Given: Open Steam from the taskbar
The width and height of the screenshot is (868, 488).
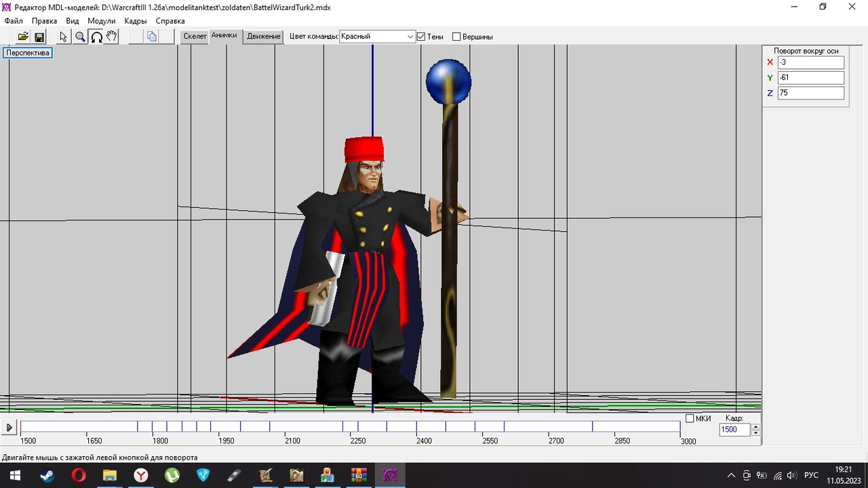Looking at the screenshot, I should coord(47,475).
